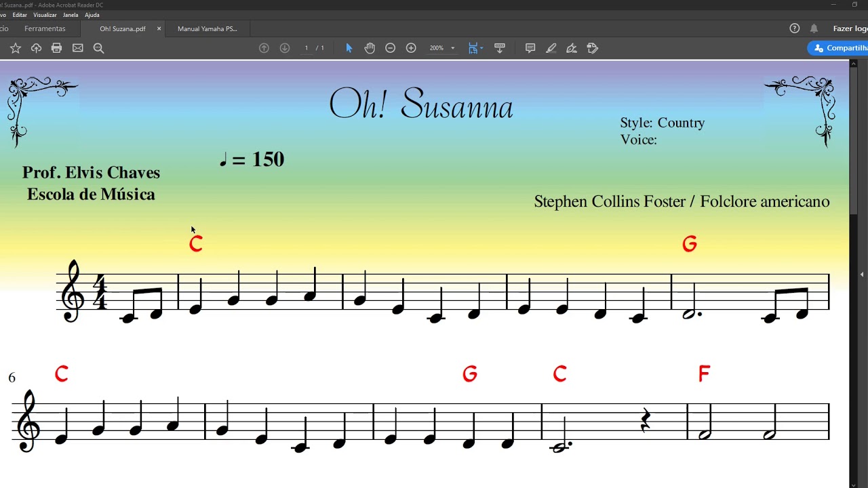Click the fit page tool icon

pos(473,48)
